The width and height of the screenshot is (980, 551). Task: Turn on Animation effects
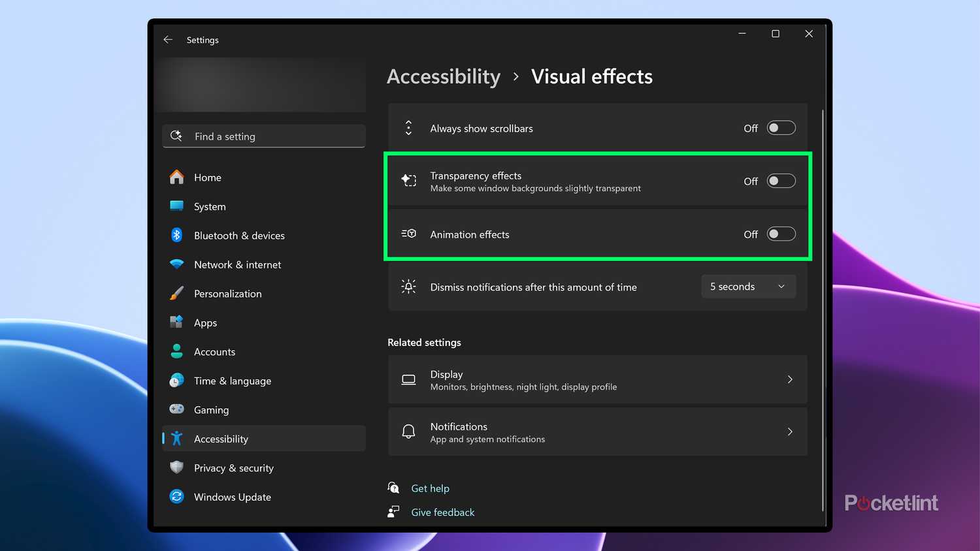point(781,233)
